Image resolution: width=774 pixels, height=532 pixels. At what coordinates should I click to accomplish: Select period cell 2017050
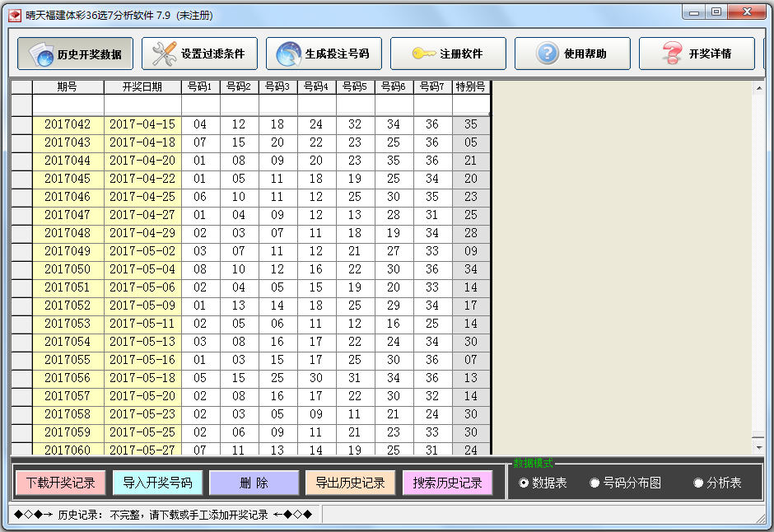68,269
